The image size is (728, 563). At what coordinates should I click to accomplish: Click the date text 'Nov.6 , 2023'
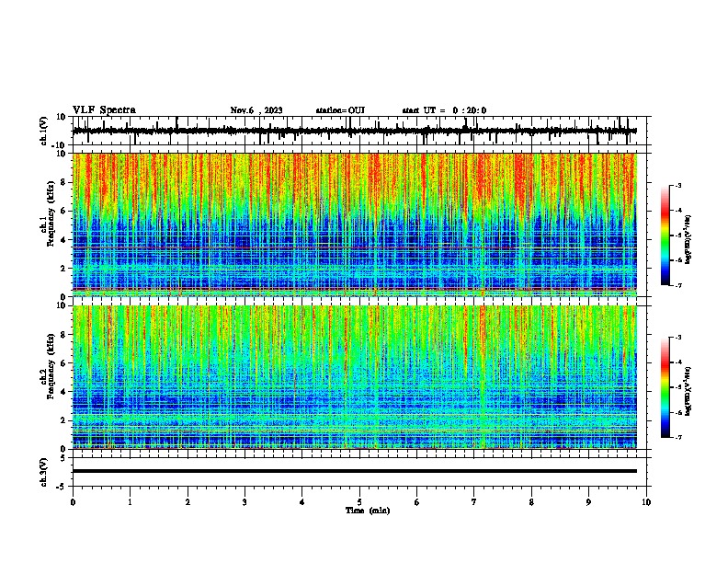click(x=256, y=110)
